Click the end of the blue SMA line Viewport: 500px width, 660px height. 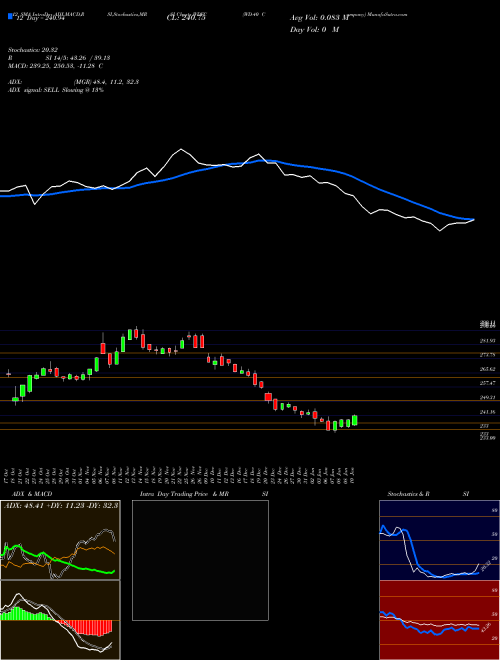473,219
